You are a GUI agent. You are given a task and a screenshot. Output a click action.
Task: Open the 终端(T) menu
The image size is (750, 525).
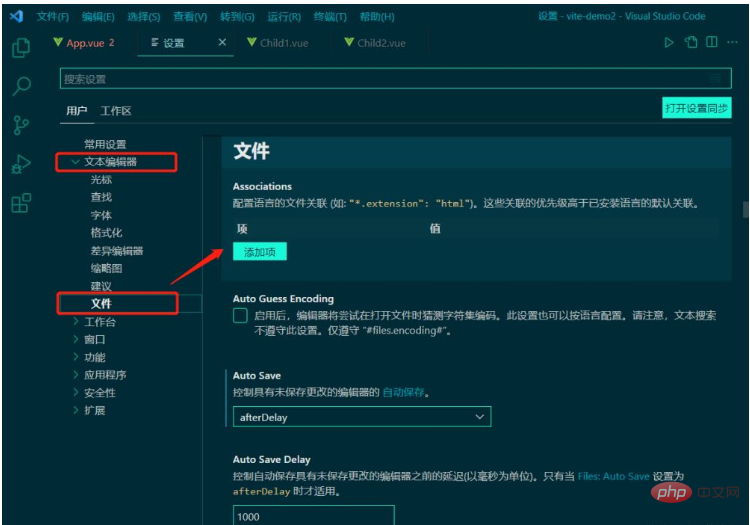(330, 17)
